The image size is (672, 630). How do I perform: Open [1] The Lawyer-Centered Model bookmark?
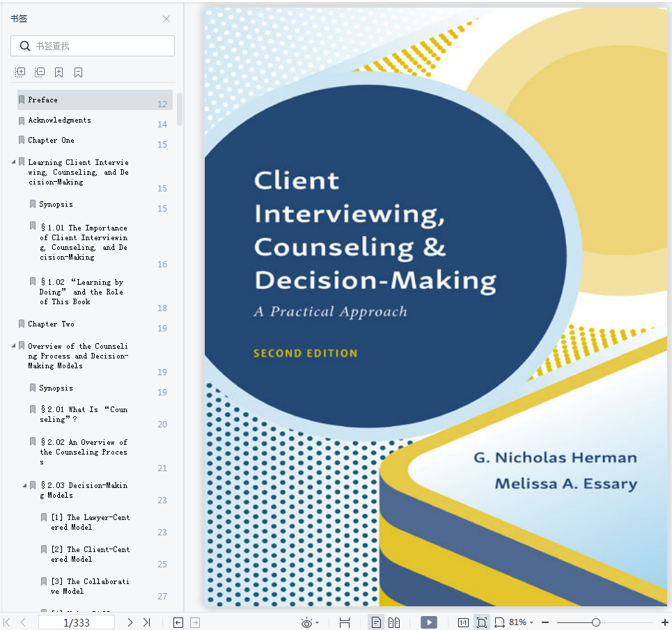click(x=90, y=522)
